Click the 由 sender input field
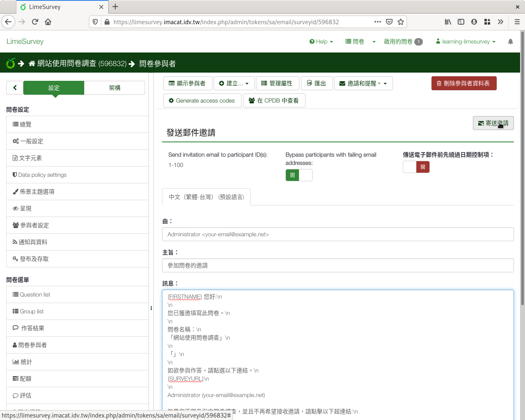The height and width of the screenshot is (420, 525). pos(338,234)
